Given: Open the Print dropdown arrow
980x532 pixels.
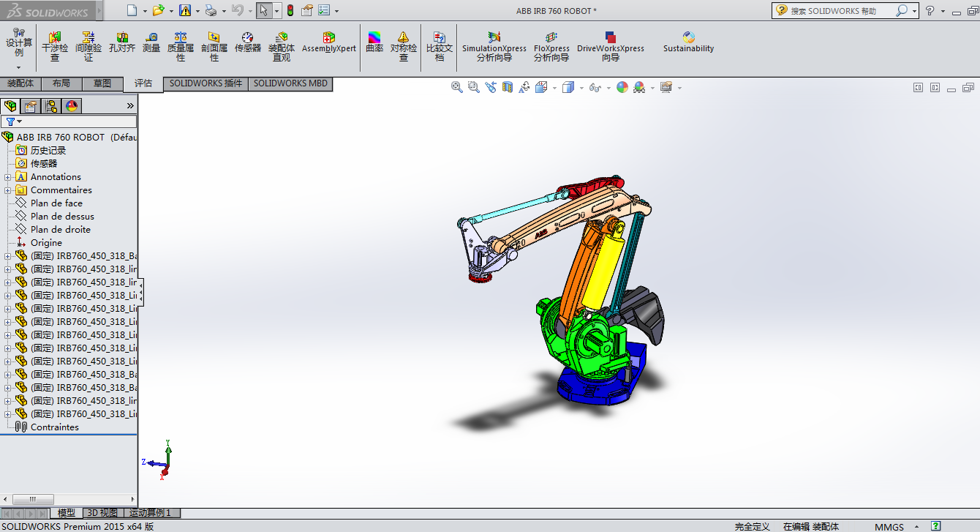Looking at the screenshot, I should click(x=224, y=11).
